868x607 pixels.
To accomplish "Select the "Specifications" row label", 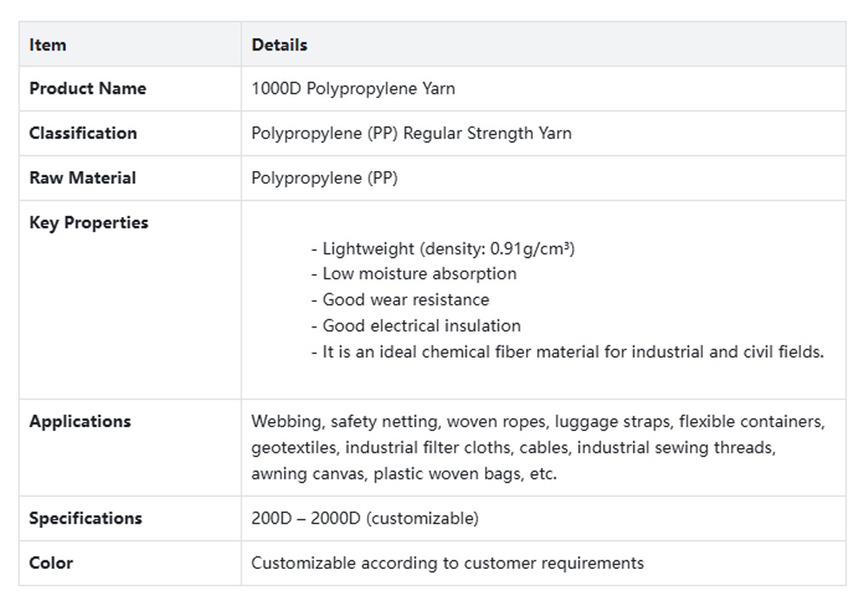I will pyautogui.click(x=85, y=518).
